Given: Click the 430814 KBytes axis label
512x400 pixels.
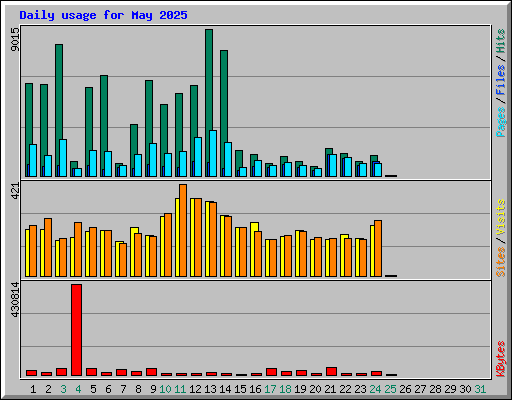Looking at the screenshot, I should click(15, 299).
